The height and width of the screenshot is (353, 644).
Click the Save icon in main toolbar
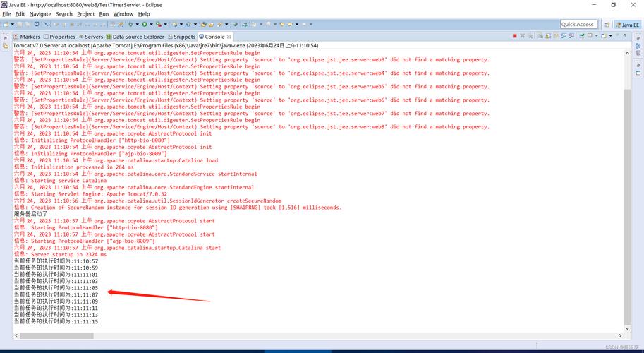pyautogui.click(x=19, y=24)
